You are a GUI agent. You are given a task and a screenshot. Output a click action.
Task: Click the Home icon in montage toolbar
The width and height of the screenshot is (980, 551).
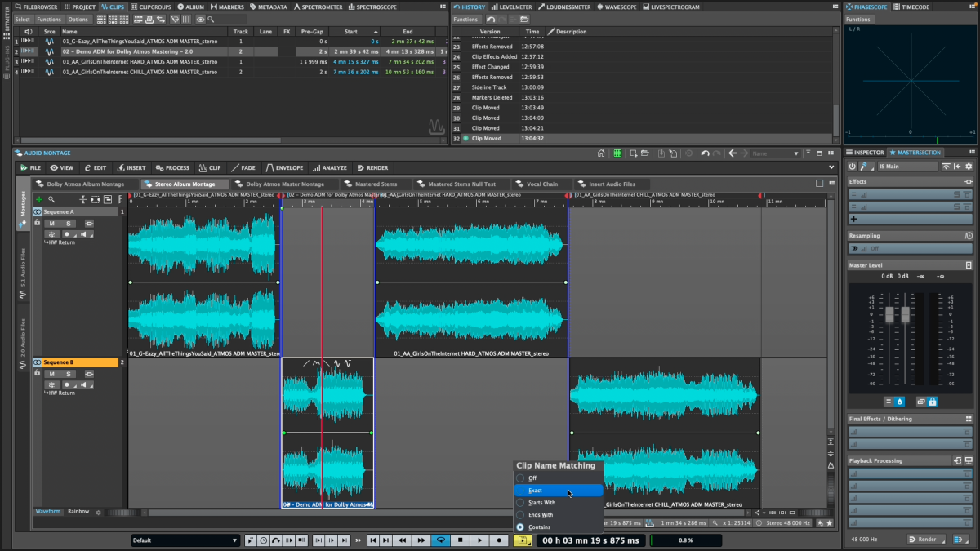[601, 153]
